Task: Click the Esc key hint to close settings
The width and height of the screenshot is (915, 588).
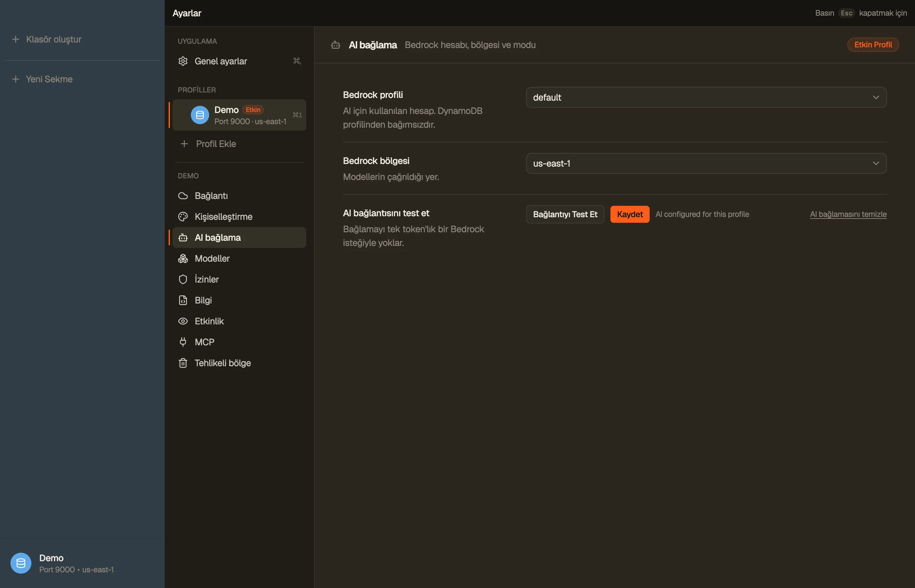Action: [846, 13]
